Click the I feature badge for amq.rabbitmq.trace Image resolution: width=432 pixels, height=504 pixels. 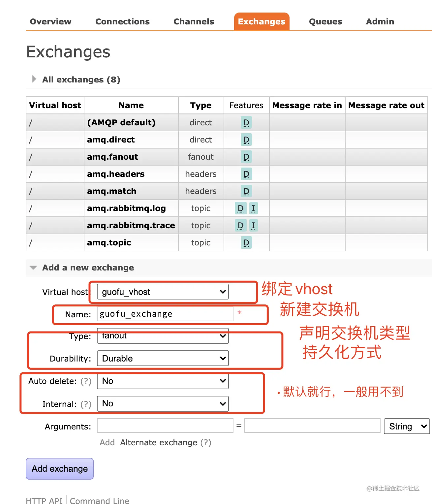coord(253,226)
